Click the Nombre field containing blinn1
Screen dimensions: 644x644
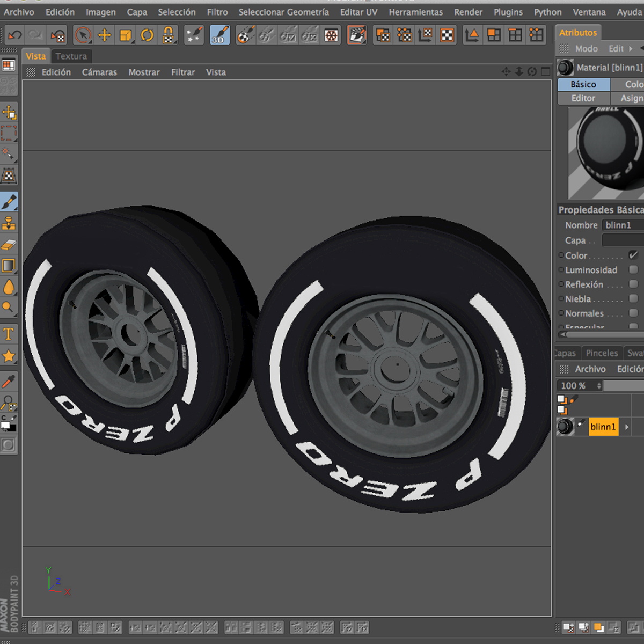click(623, 225)
